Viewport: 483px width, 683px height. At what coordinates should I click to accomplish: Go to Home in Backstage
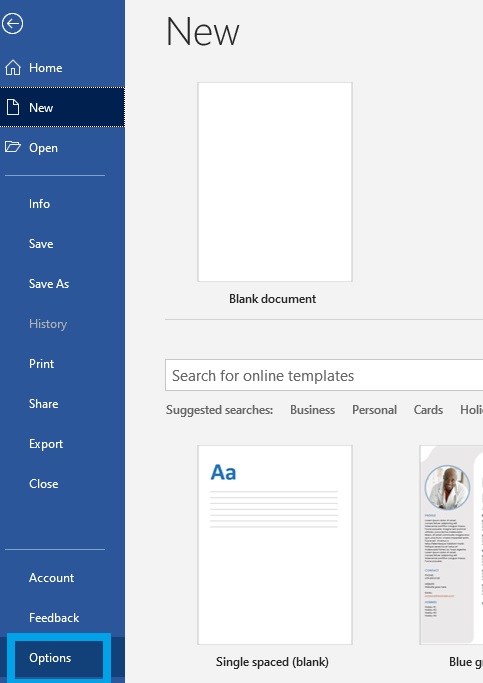[x=62, y=68]
